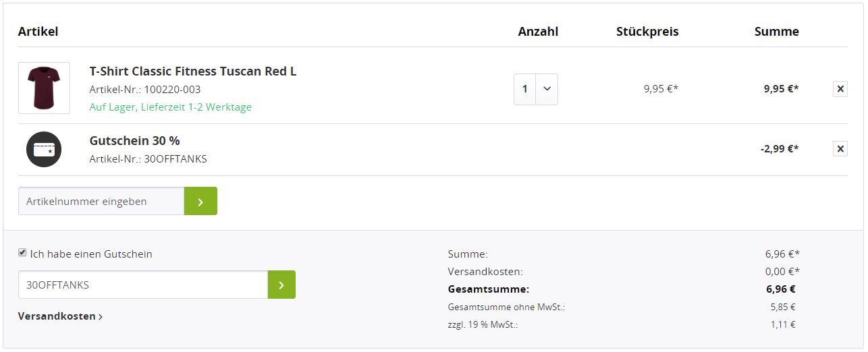Open the red T-shirt product thumbnail
The height and width of the screenshot is (352, 868).
click(44, 88)
